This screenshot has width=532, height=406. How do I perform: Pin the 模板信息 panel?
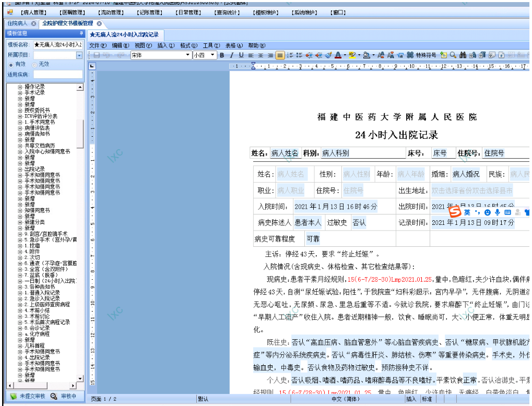click(80, 33)
